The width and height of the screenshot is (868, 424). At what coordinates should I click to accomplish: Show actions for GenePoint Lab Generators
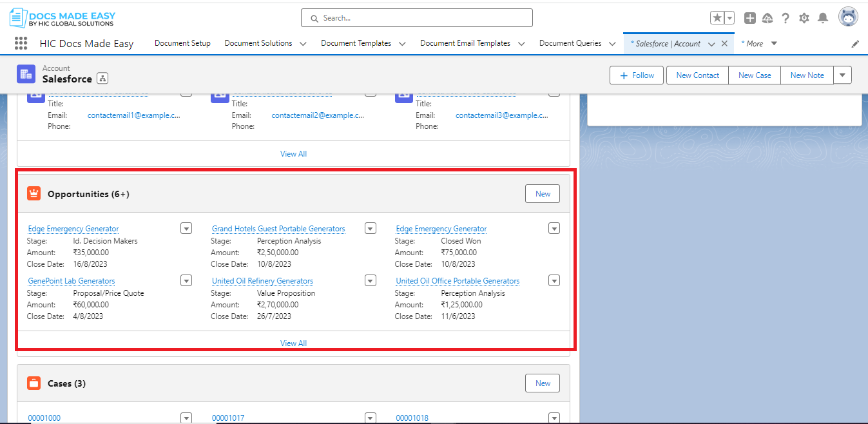[x=186, y=280]
